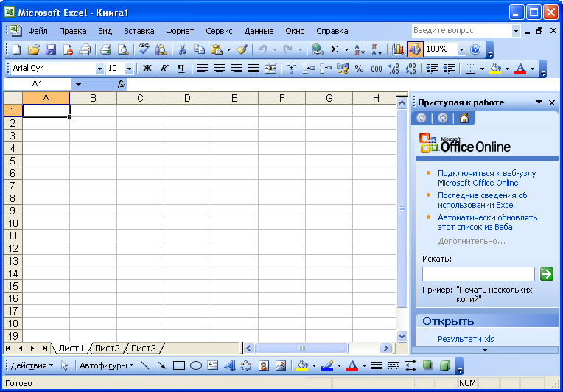
Task: Toggle italic formatting with the К button
Action: pyautogui.click(x=164, y=69)
